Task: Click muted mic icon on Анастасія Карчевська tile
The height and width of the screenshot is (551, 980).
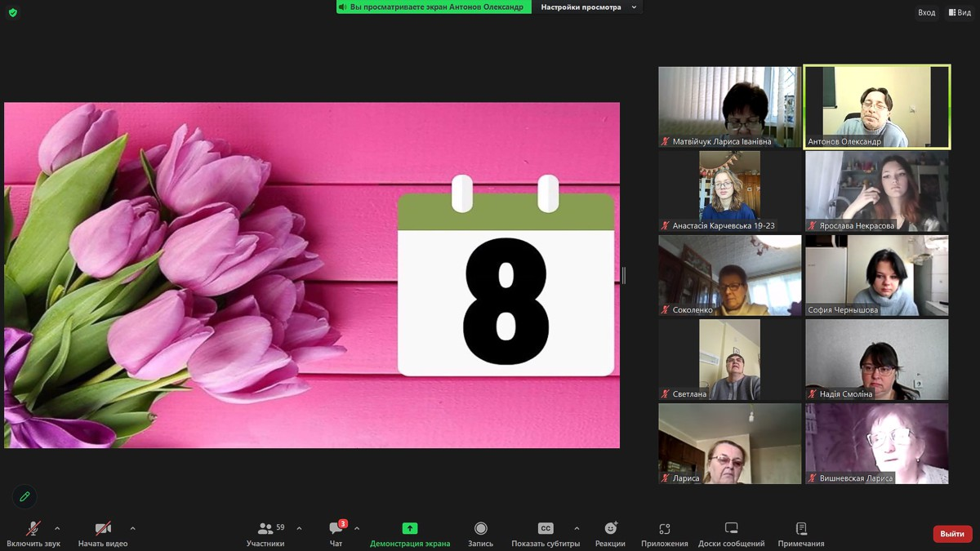Action: tap(666, 226)
